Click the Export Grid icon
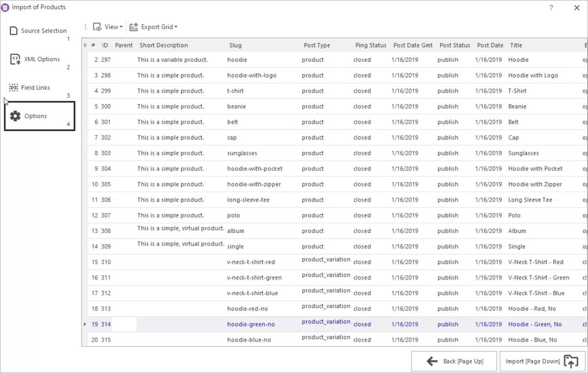The image size is (588, 373). [x=135, y=26]
